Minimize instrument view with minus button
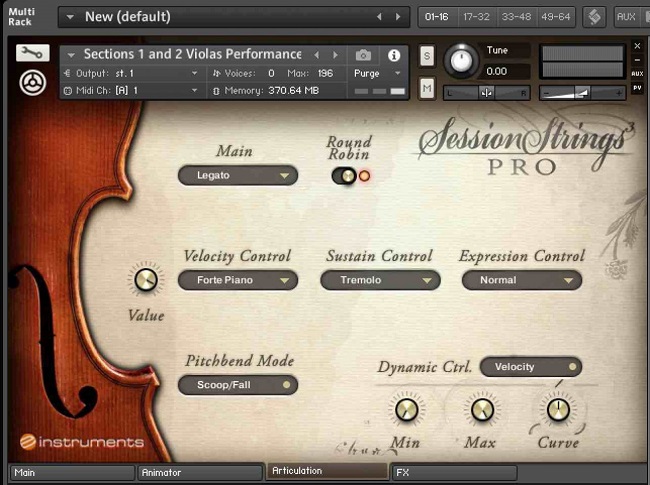The height and width of the screenshot is (485, 650). click(x=637, y=60)
